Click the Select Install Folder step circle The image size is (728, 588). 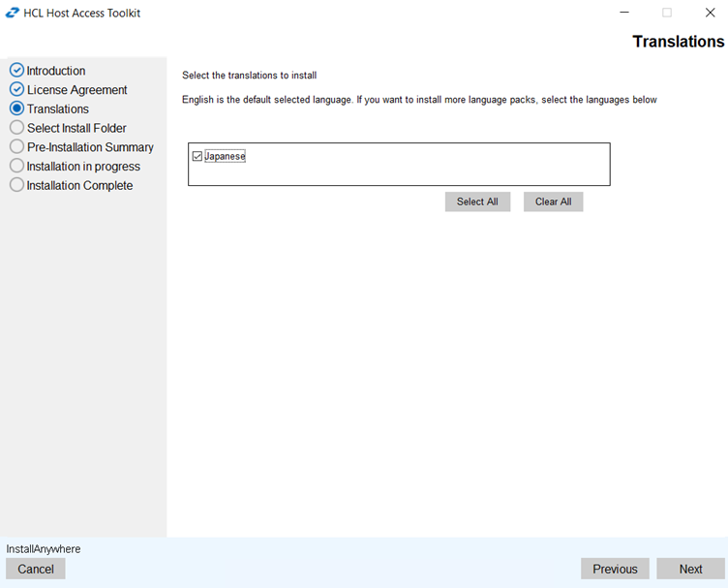click(16, 127)
